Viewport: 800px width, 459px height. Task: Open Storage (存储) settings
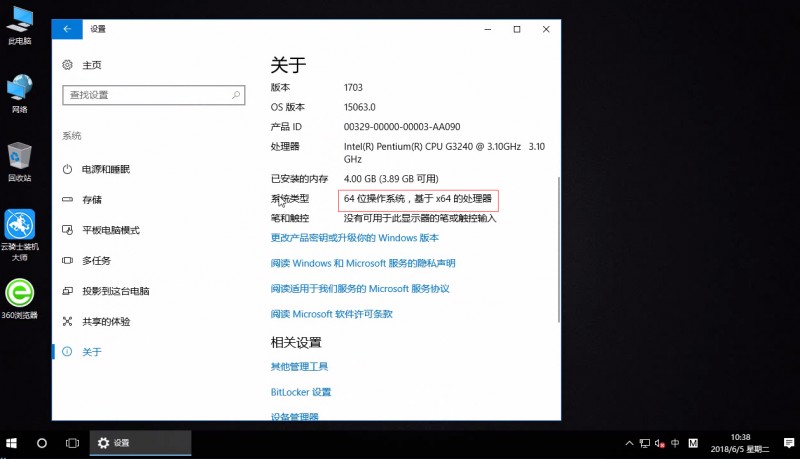(x=92, y=199)
